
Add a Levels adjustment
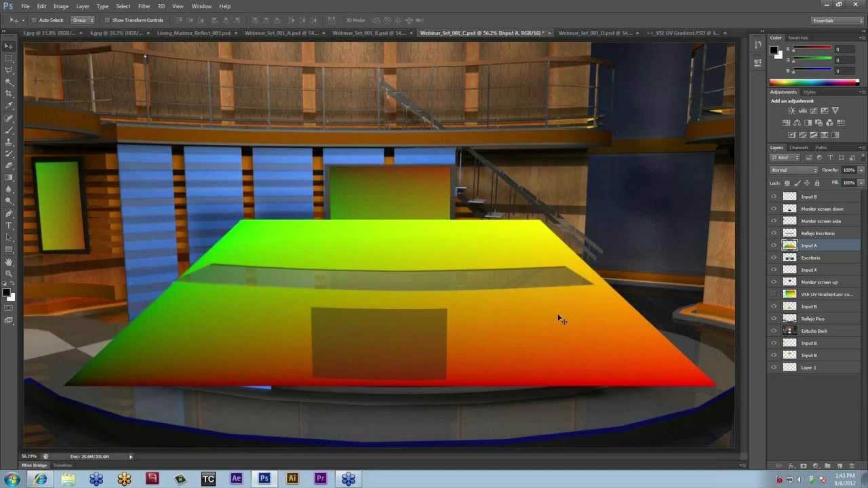(802, 110)
